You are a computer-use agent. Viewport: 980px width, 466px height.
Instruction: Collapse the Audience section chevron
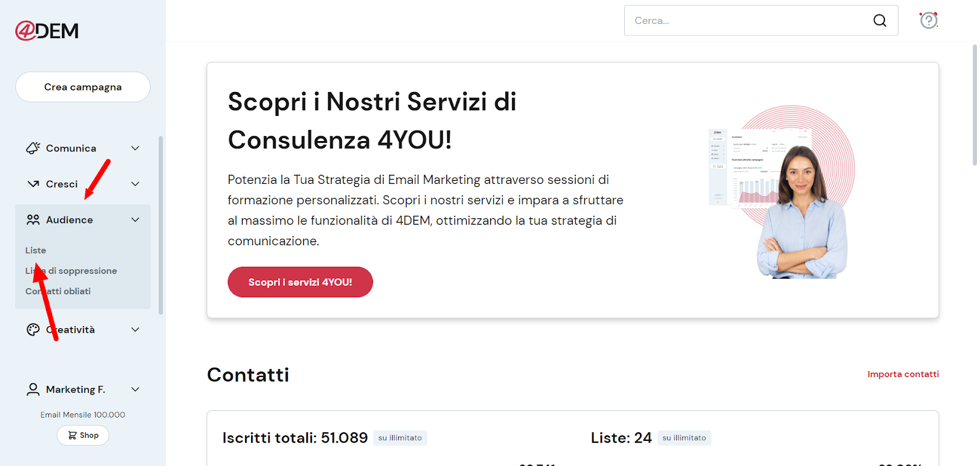click(x=135, y=220)
